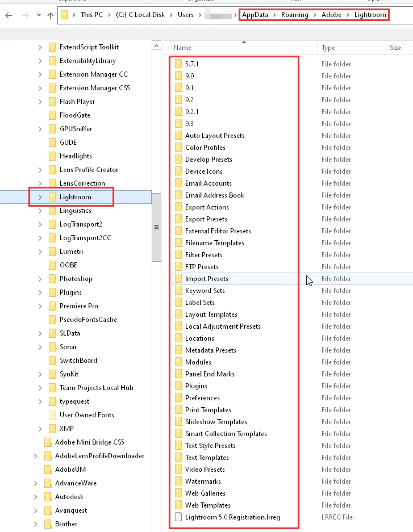The height and width of the screenshot is (532, 413).
Task: Click the navigation pane scrollbar thumb
Action: 156,227
